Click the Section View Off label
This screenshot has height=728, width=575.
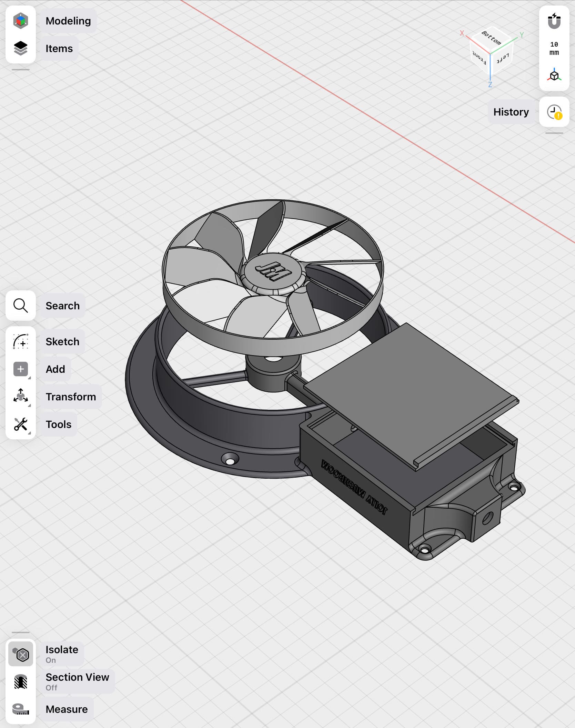point(78,682)
